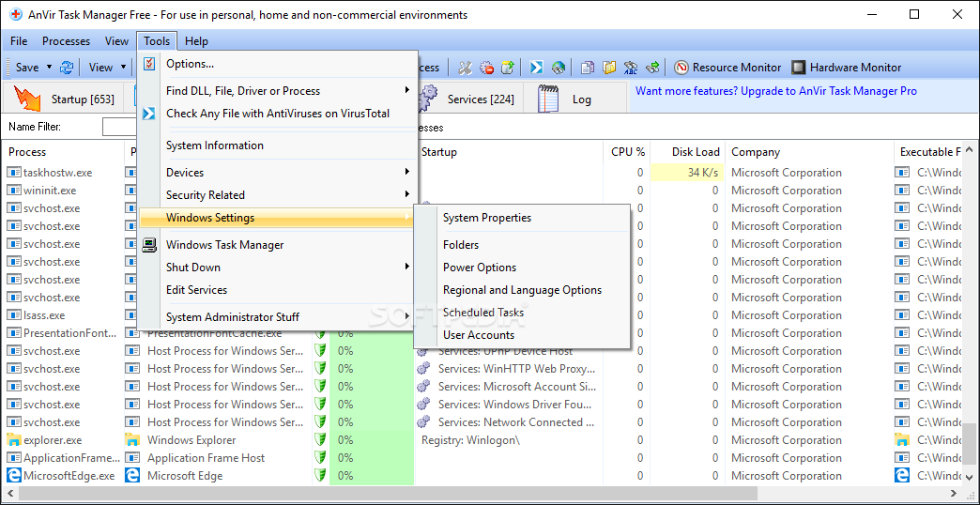Image resolution: width=980 pixels, height=505 pixels.
Task: Sort by the Disk Load column header
Action: click(695, 152)
